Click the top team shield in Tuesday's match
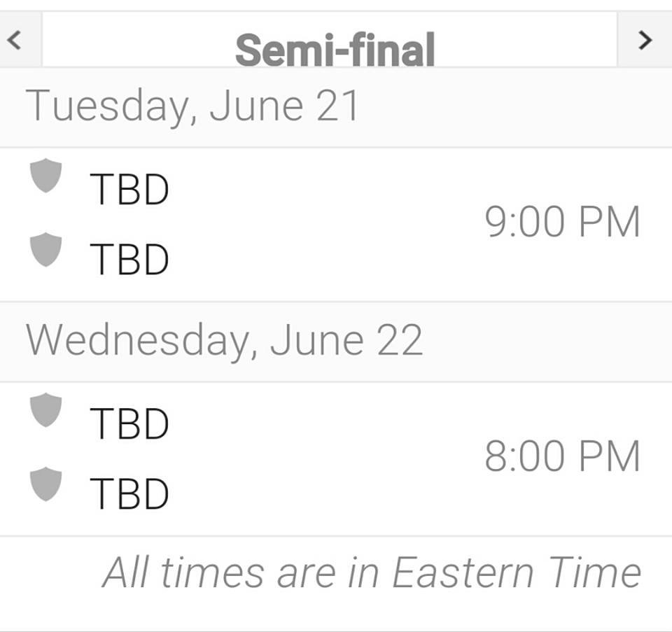 46,175
